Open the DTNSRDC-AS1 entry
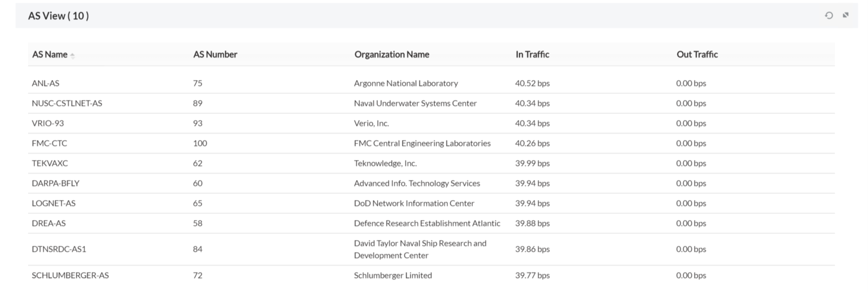Image resolution: width=868 pixels, height=292 pixels. click(59, 249)
